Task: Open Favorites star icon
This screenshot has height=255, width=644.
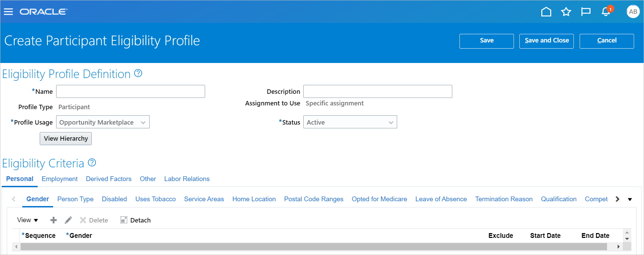Action: [566, 12]
